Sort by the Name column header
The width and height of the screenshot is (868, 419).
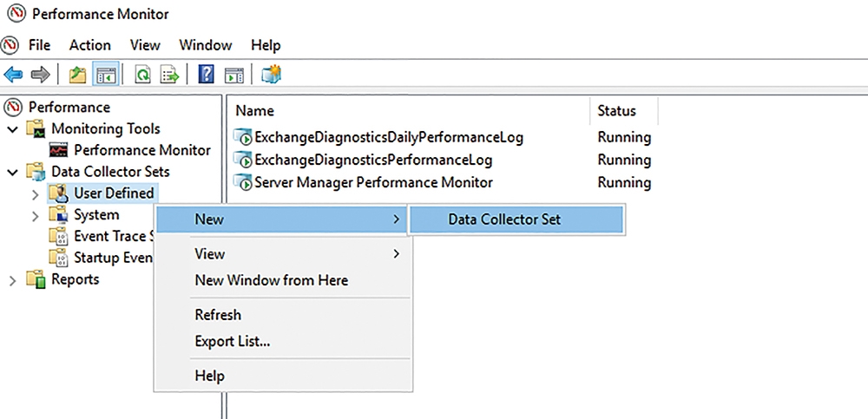410,111
